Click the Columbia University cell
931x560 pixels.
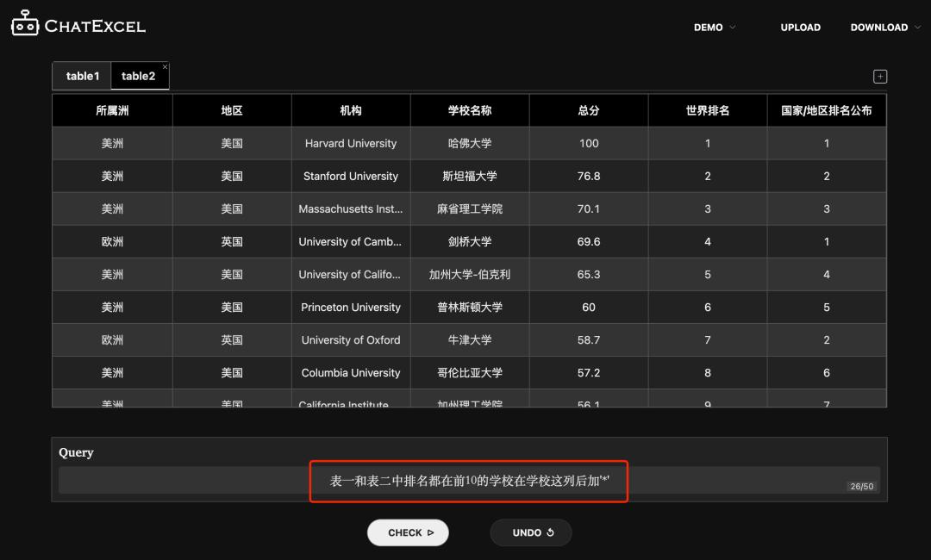point(350,372)
